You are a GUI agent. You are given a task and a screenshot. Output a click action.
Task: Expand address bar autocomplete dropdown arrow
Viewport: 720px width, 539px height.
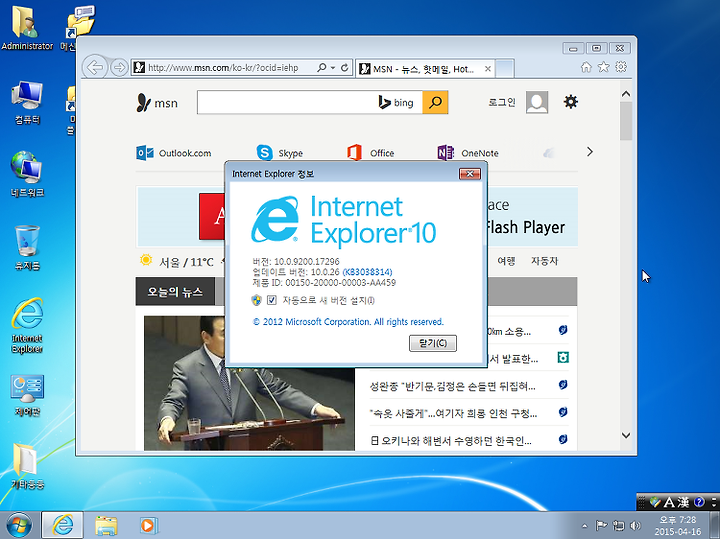click(x=333, y=68)
